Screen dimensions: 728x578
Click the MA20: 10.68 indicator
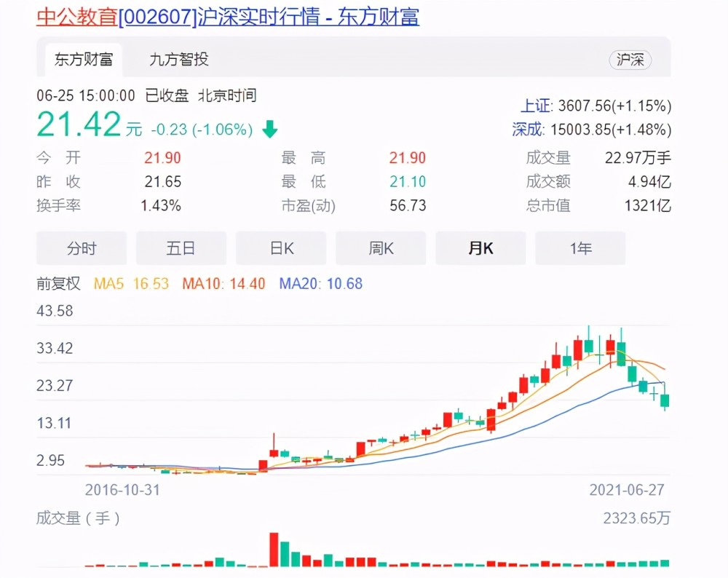point(321,284)
